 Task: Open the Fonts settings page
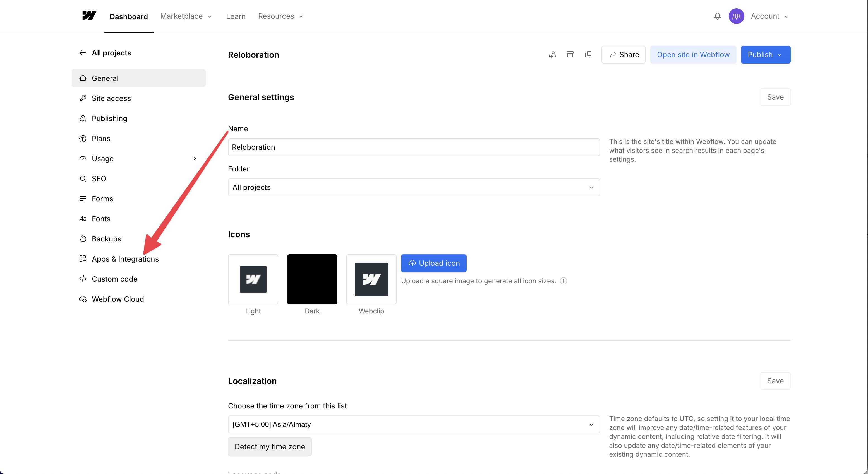[x=138, y=219]
